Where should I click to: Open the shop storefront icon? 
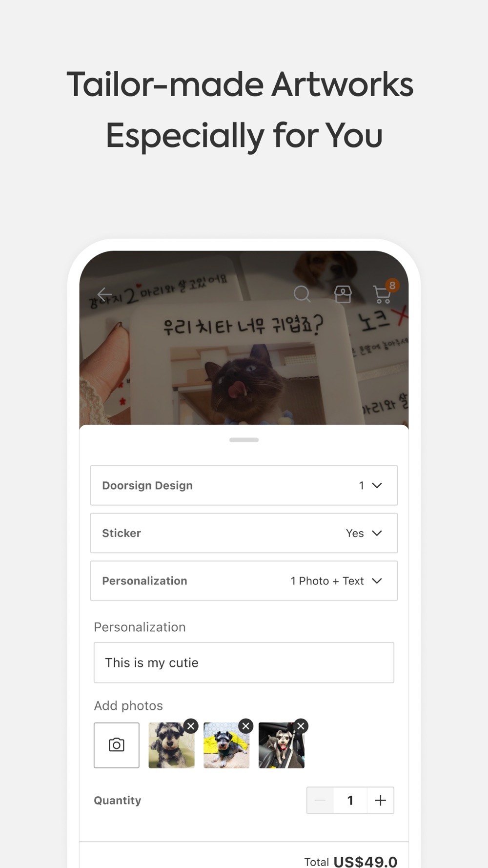pos(343,294)
